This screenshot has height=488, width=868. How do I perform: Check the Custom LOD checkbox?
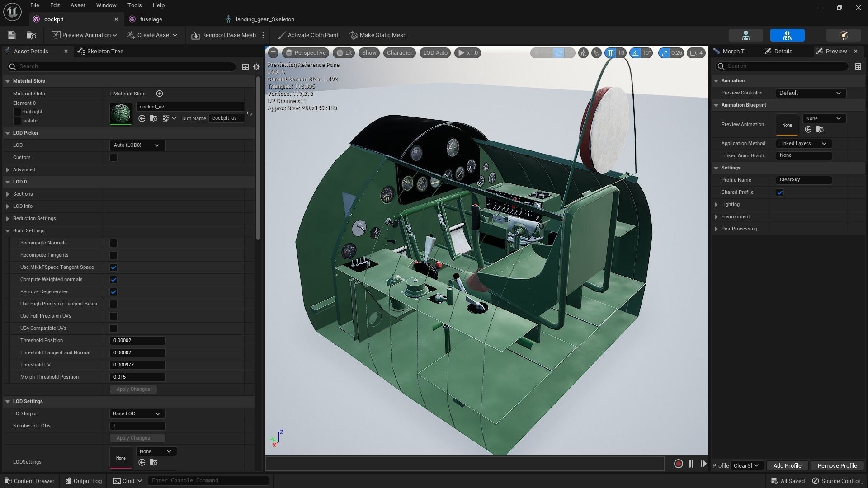[x=113, y=158]
